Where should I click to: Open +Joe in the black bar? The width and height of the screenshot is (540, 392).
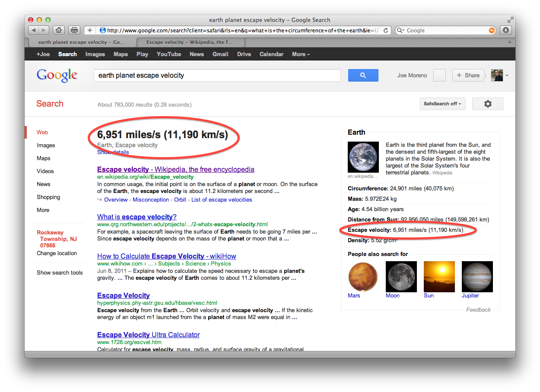43,54
